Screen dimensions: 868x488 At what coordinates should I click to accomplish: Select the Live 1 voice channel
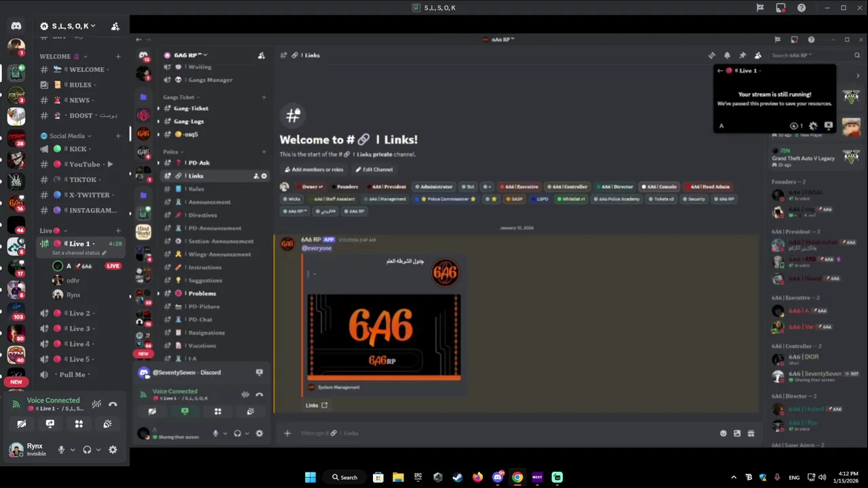[x=80, y=243]
